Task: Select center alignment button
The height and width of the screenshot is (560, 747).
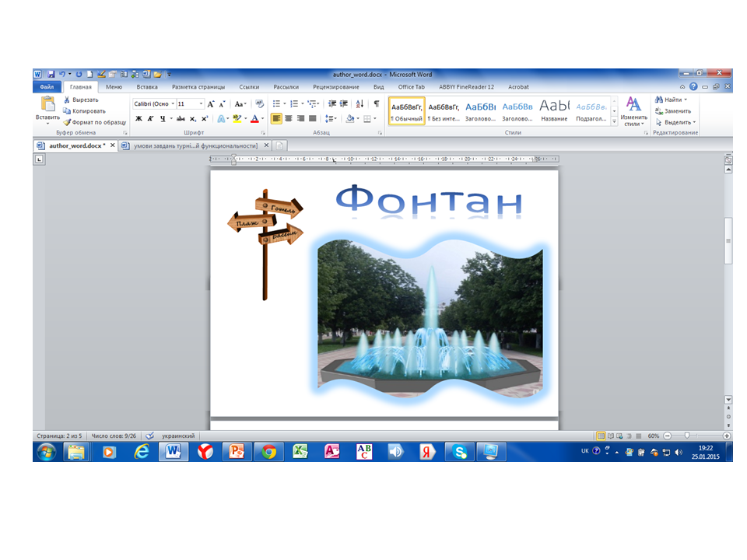Action: point(288,118)
